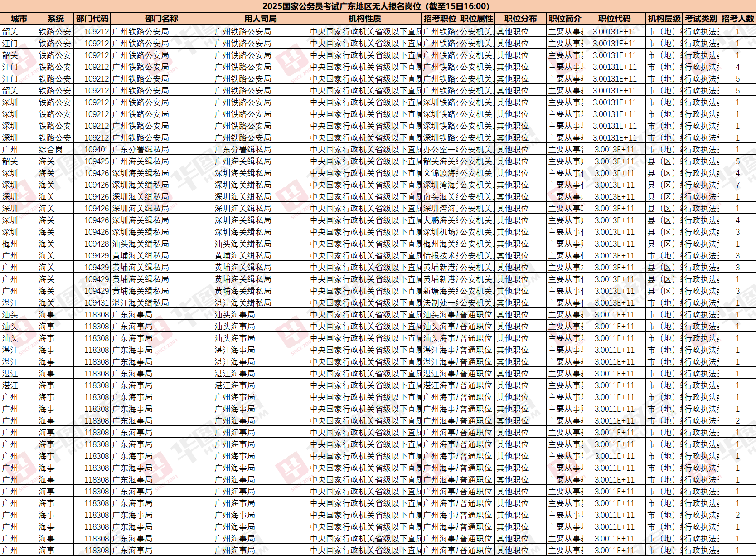Click recruit count 3 in 深圳机场 row
This screenshot has height=556, width=756.
(737, 232)
